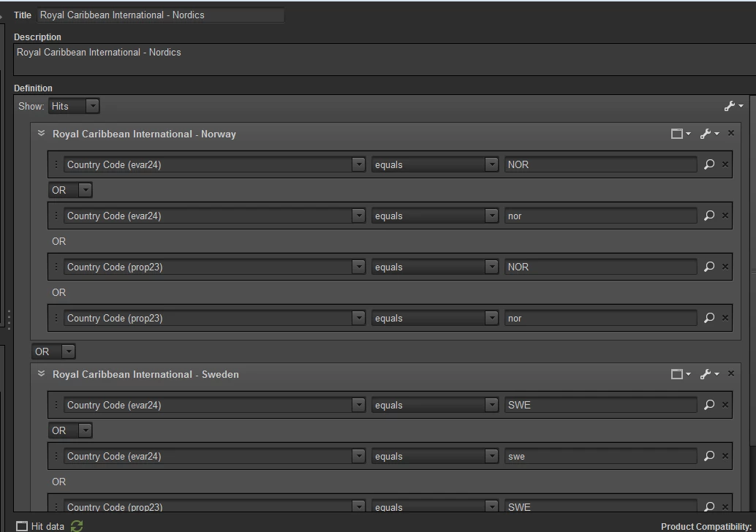Viewport: 756px width, 532px height.
Task: Search values for evar24 equals nor lowercase rule
Action: pyautogui.click(x=708, y=216)
